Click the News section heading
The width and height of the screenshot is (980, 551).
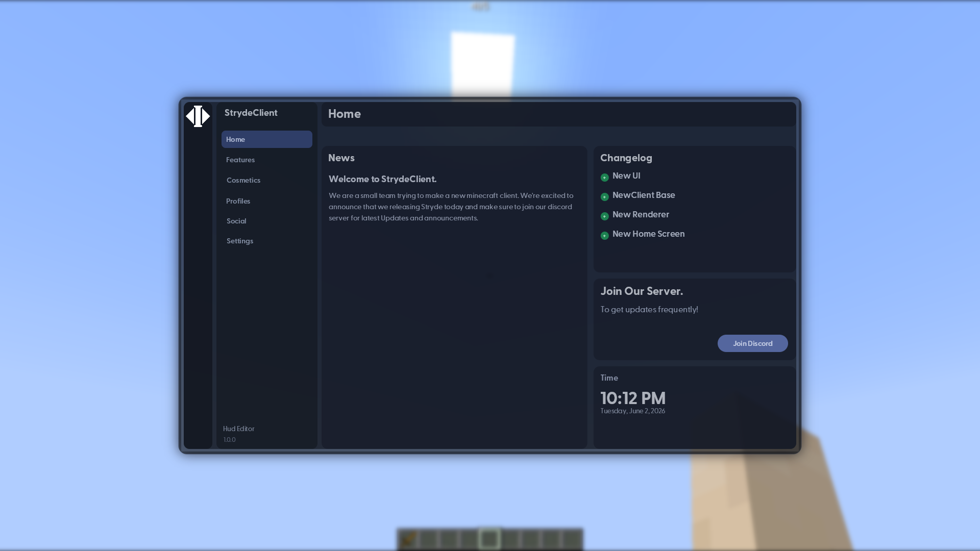[341, 158]
